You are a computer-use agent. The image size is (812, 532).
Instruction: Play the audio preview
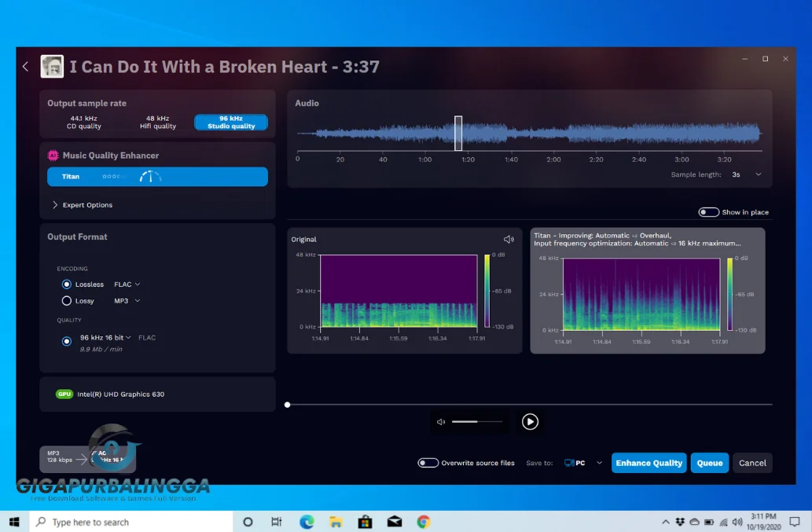(530, 422)
